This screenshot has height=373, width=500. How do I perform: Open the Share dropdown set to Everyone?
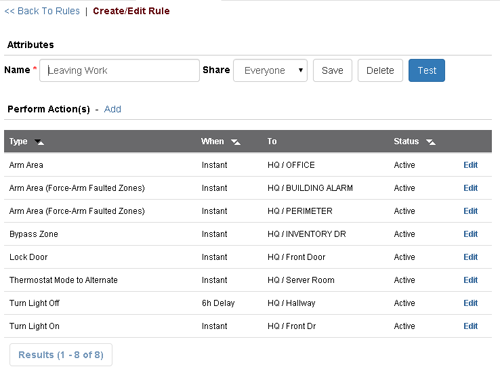tap(270, 70)
